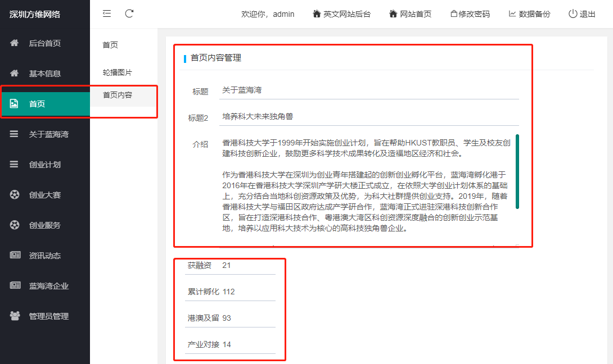The width and height of the screenshot is (613, 364).
Task: Click the house icon beside 网站首页
Action: [x=393, y=13]
